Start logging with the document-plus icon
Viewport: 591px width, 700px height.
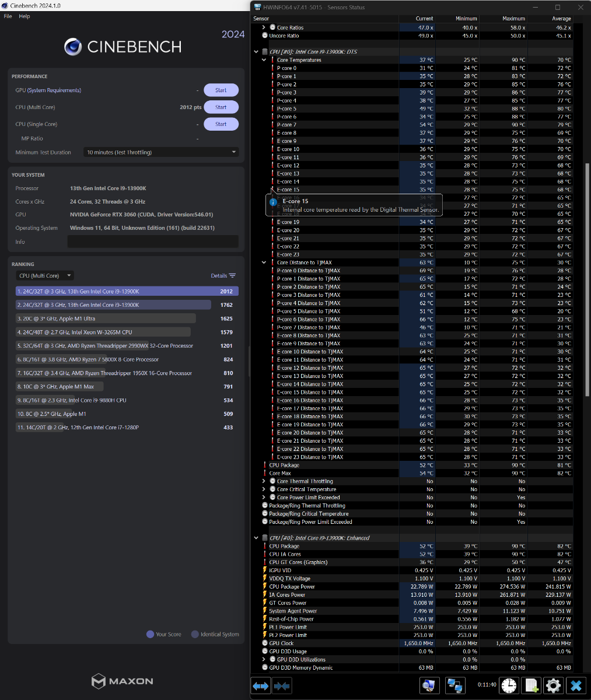(531, 685)
